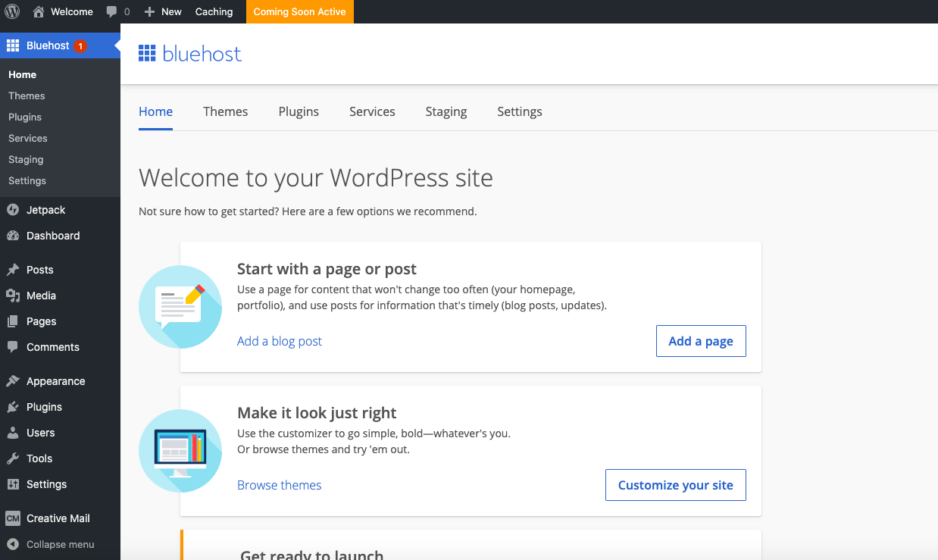Viewport: 938px width, 560px height.
Task: Click the Start with a page or post heading
Action: [x=327, y=269]
